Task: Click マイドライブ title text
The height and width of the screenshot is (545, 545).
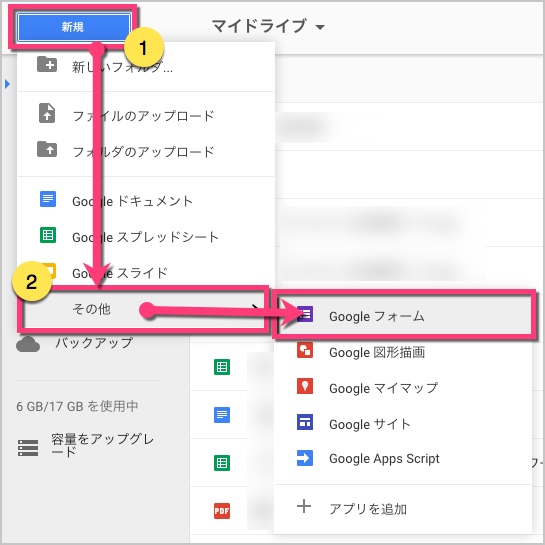Action: coord(259,26)
